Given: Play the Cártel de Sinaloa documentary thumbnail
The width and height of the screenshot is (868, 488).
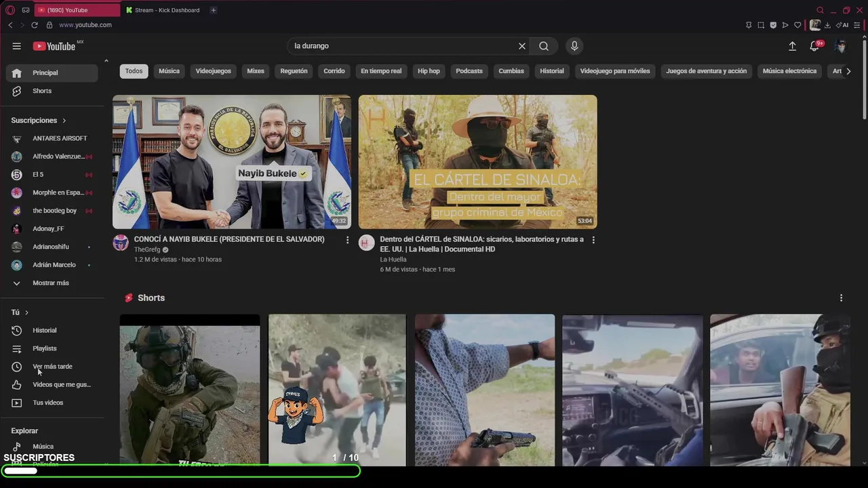Looking at the screenshot, I should tap(478, 162).
